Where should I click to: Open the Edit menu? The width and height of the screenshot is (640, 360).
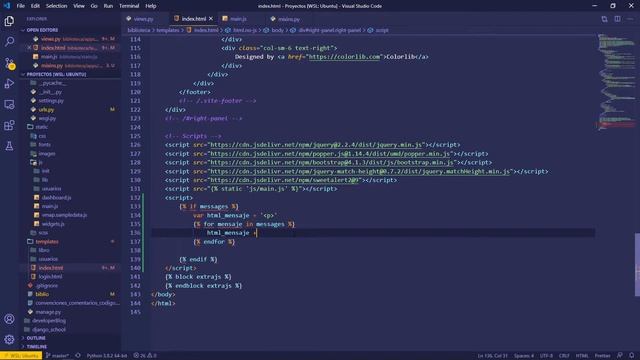[x=35, y=6]
